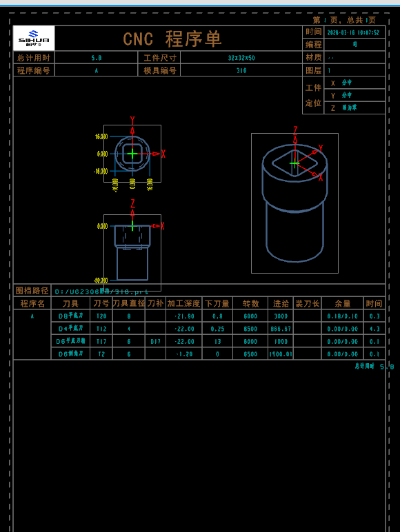Click the SIHUA company logo
400x532 pixels.
pyautogui.click(x=34, y=38)
